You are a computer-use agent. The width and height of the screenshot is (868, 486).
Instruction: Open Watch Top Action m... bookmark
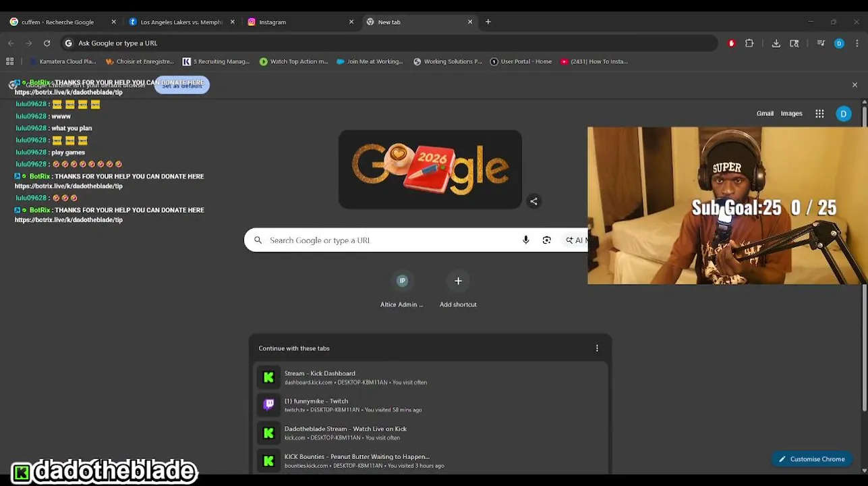(293, 61)
